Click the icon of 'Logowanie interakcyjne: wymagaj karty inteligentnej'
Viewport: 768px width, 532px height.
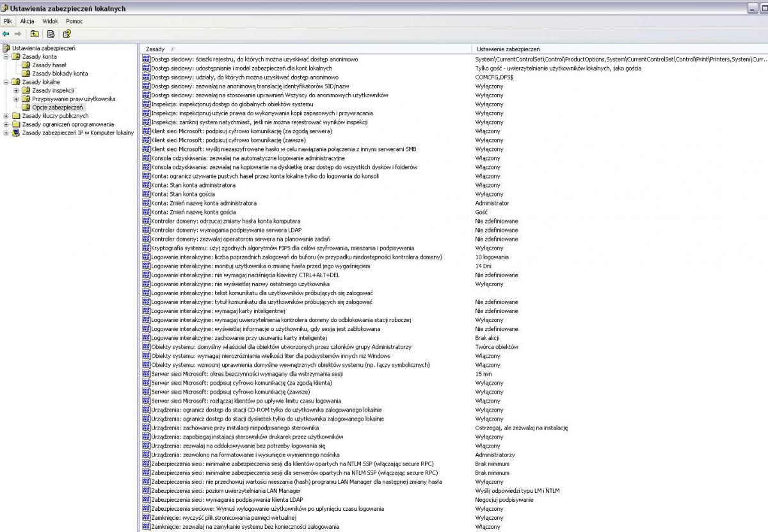tap(146, 311)
